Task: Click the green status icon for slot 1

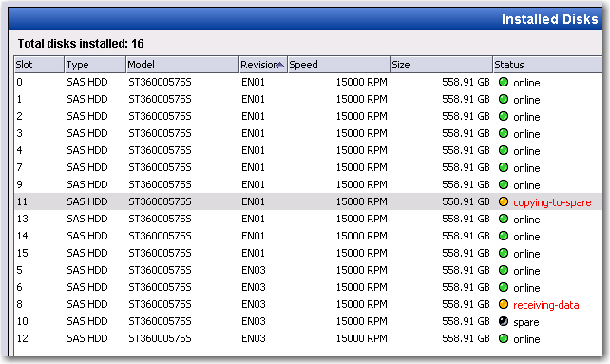Action: pyautogui.click(x=504, y=99)
